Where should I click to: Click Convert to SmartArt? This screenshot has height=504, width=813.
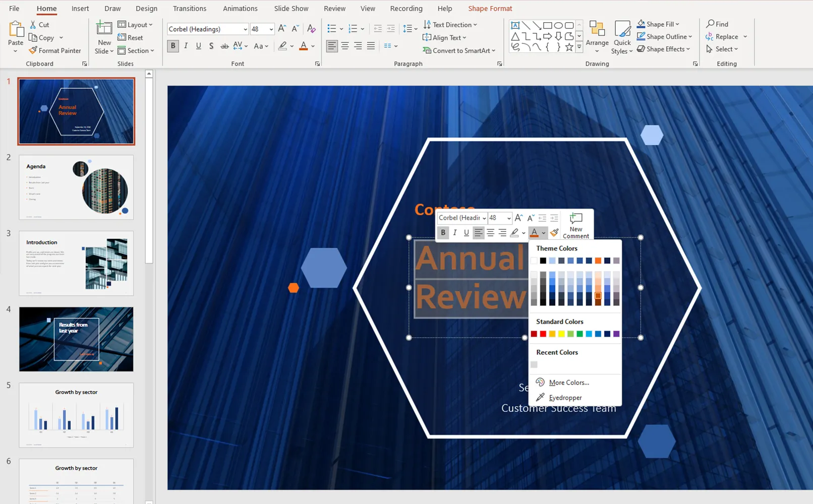tap(459, 50)
